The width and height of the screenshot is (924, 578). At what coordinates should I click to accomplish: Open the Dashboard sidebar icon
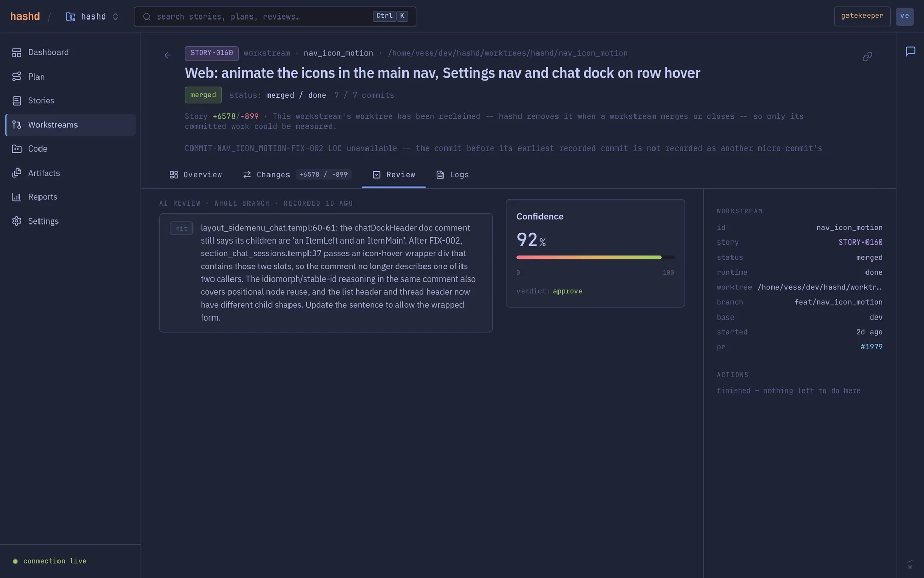point(16,52)
